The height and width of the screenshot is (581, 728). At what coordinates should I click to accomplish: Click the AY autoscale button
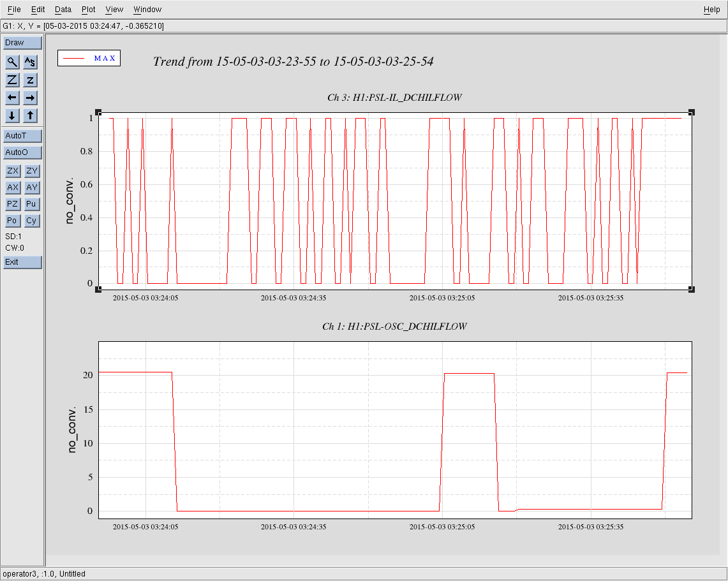pyautogui.click(x=32, y=188)
